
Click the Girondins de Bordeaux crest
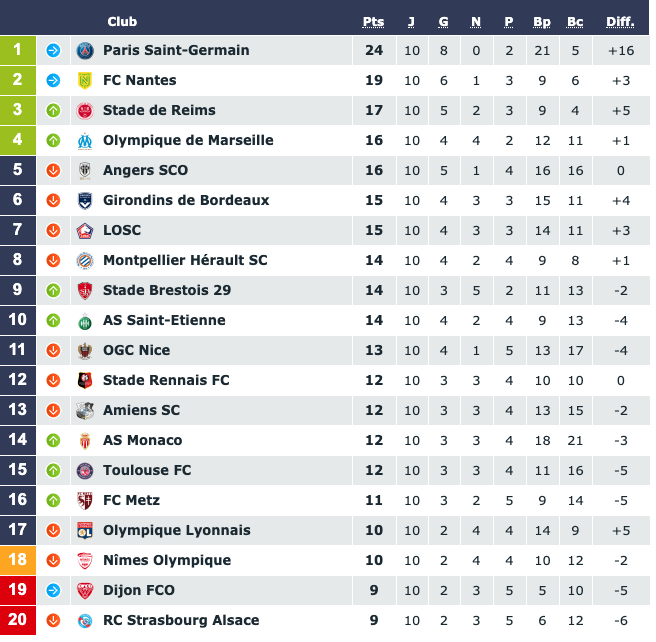85,201
